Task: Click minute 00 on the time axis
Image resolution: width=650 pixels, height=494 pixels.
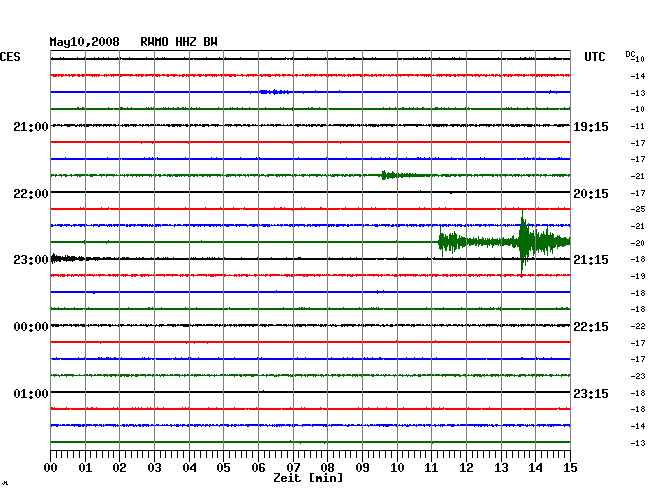Action: tap(50, 468)
